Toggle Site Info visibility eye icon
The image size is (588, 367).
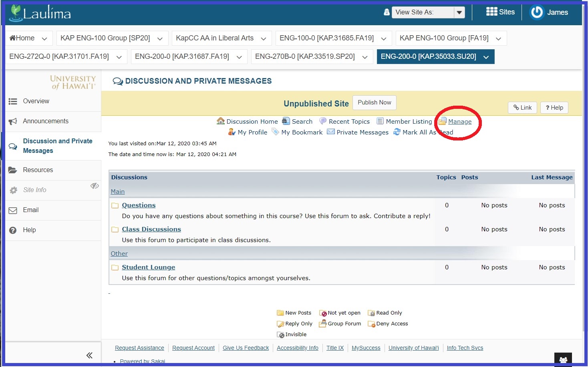tap(95, 186)
